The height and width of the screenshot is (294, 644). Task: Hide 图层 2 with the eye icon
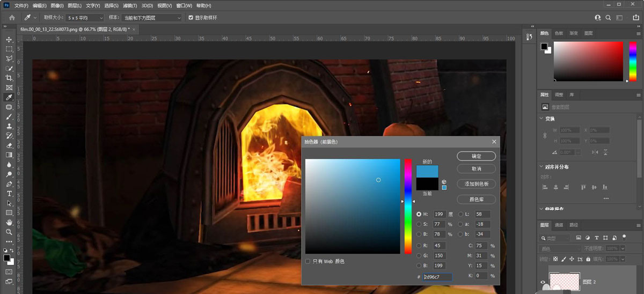click(x=543, y=282)
